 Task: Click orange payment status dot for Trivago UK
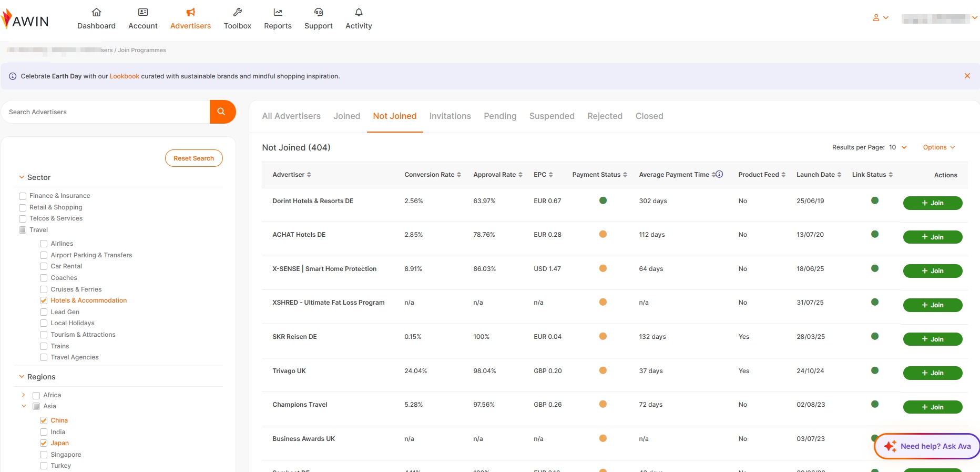coord(603,370)
